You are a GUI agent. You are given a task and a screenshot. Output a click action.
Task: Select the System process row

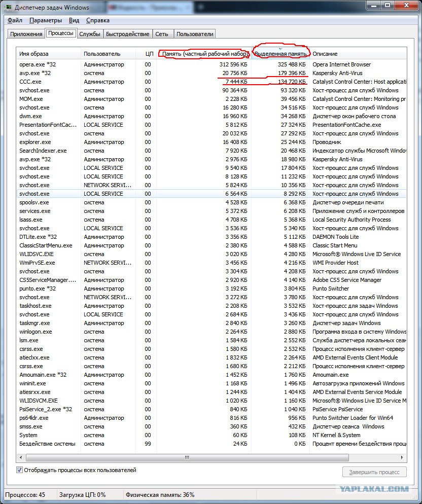point(212,435)
